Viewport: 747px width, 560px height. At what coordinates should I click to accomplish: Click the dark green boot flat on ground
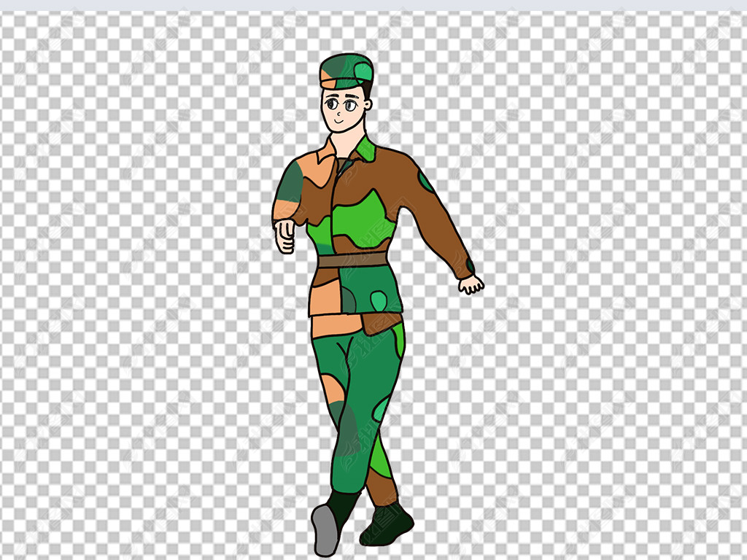pyautogui.click(x=387, y=524)
